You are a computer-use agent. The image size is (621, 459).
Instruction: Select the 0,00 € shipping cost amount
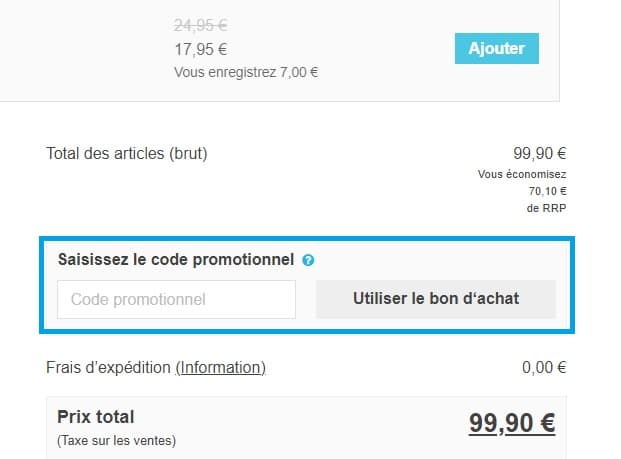(544, 367)
